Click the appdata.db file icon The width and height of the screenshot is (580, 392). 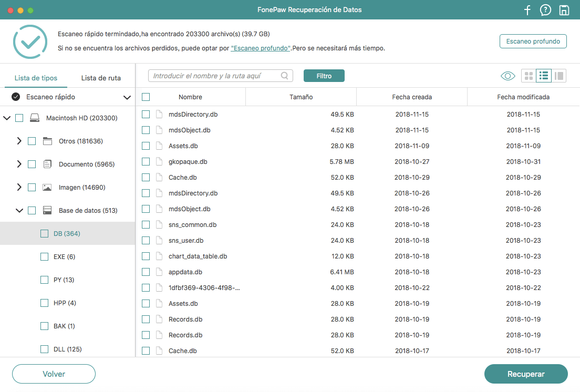click(x=159, y=272)
